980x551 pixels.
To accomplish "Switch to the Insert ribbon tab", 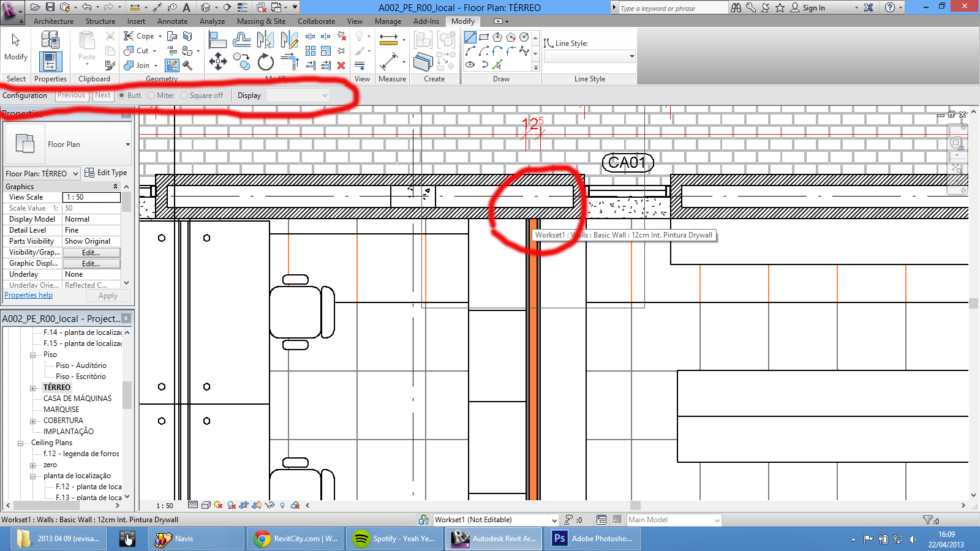I will tap(136, 21).
